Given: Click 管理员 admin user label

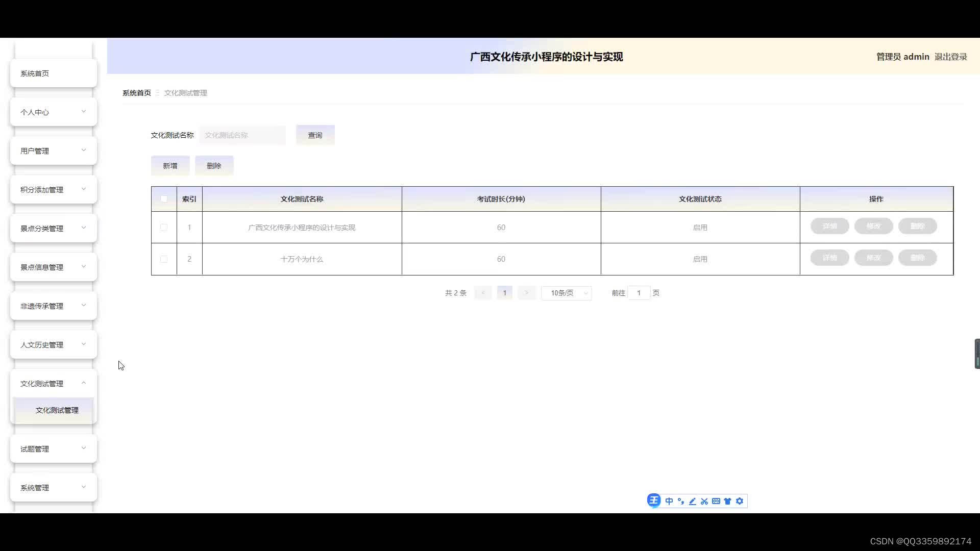Looking at the screenshot, I should pyautogui.click(x=902, y=57).
